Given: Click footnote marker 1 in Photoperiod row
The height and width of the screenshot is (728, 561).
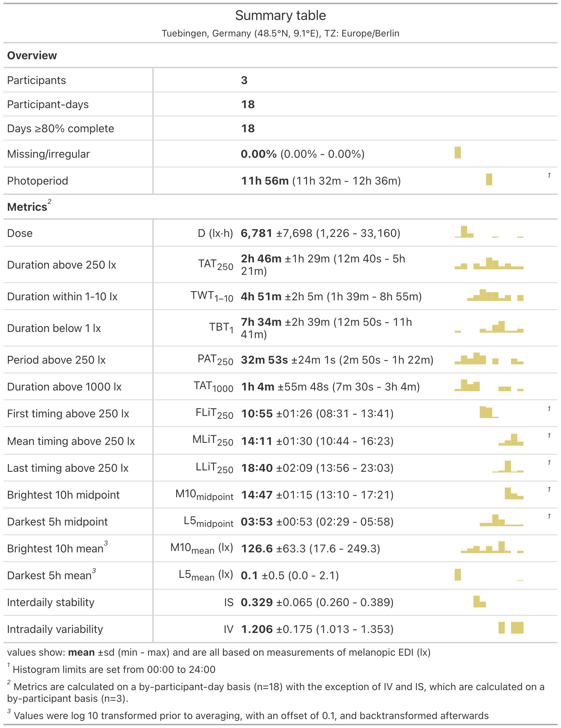Looking at the screenshot, I should 549,176.
